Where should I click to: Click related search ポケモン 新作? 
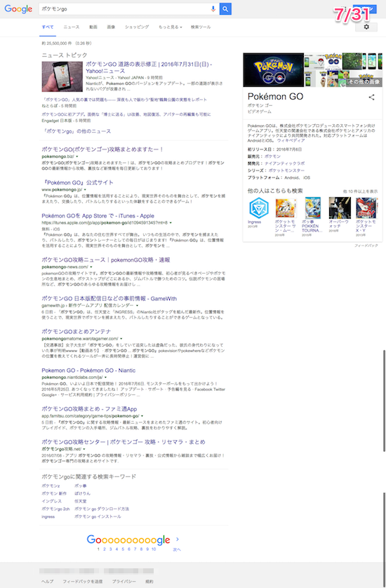(x=54, y=493)
